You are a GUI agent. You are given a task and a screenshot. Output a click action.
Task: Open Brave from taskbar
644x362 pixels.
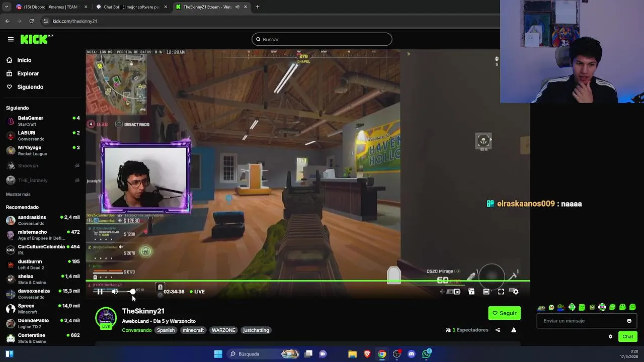click(367, 354)
